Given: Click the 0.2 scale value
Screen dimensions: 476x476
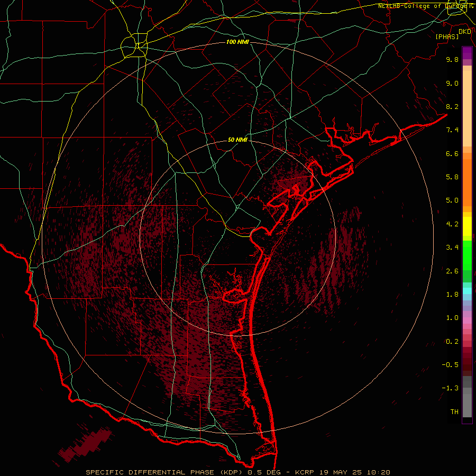Looking at the screenshot, I should click(452, 342).
